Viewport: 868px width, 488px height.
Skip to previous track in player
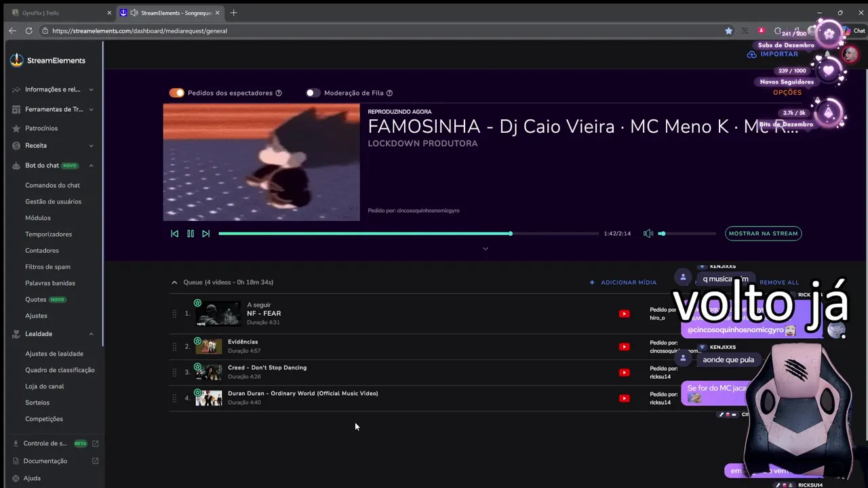tap(174, 233)
